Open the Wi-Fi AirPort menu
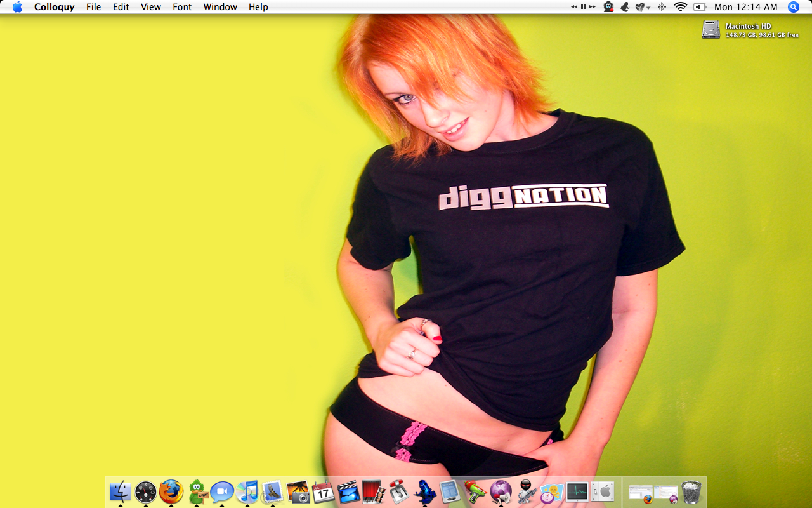812x508 pixels. (681, 7)
